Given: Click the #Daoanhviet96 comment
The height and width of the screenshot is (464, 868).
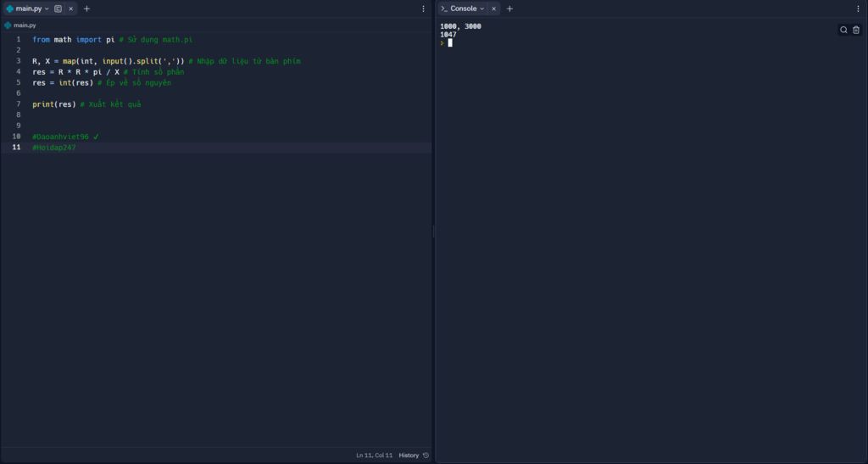Looking at the screenshot, I should coord(65,137).
